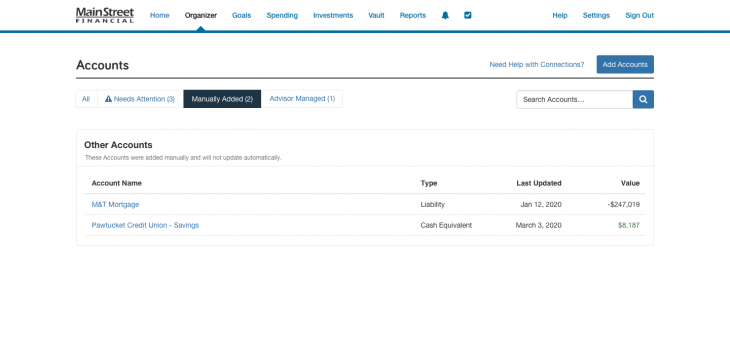Open the Help link
This screenshot has height=361, width=730.
pyautogui.click(x=560, y=15)
